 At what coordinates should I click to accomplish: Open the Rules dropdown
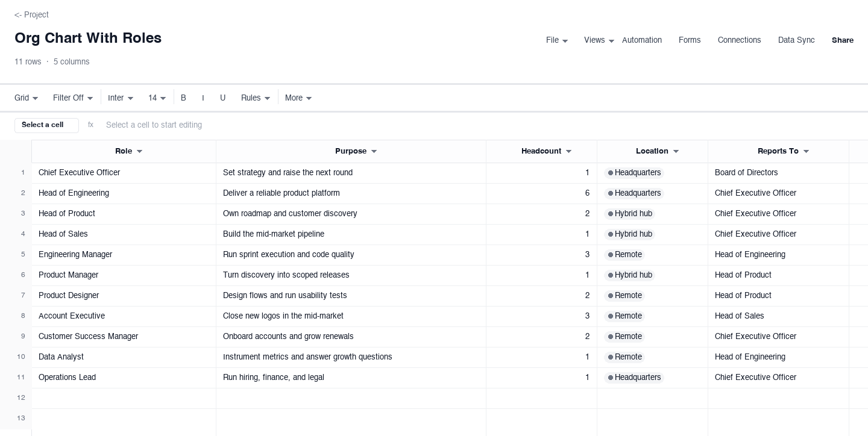[x=256, y=98]
